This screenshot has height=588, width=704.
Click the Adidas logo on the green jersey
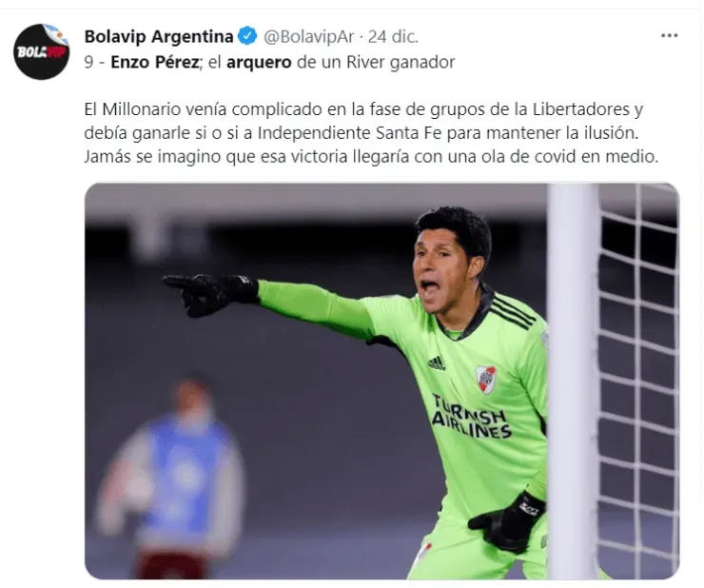(x=436, y=363)
